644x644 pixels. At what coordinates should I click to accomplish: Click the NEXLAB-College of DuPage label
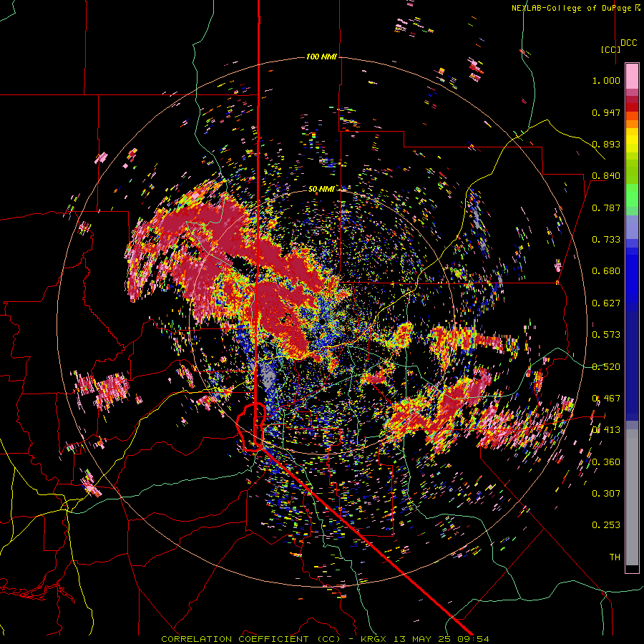[x=575, y=8]
